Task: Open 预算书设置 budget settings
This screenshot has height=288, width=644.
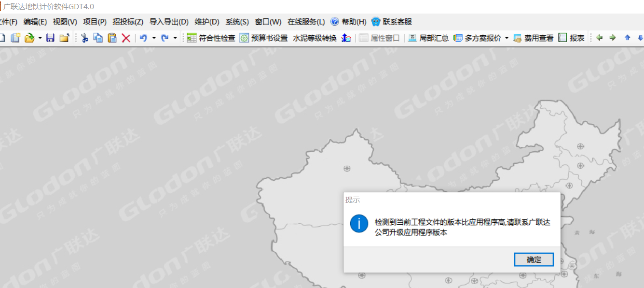Action: pyautogui.click(x=263, y=38)
